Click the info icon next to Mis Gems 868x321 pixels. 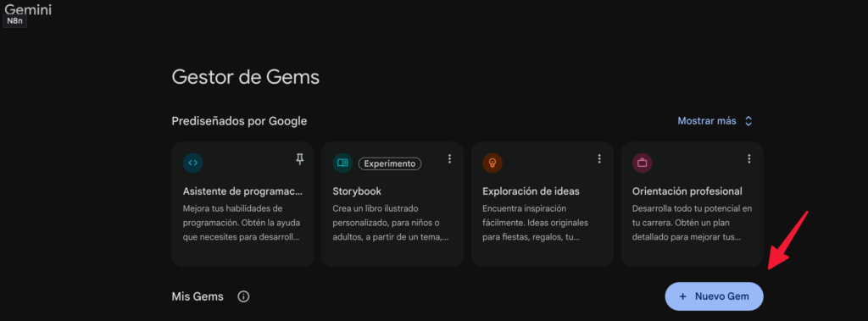243,296
